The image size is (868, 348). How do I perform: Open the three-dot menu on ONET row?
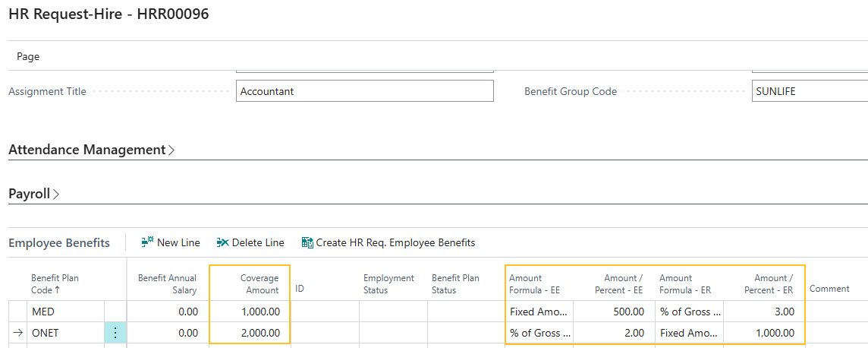(x=115, y=333)
